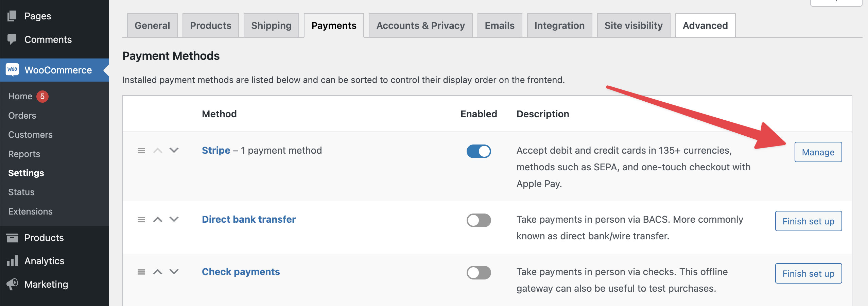868x306 pixels.
Task: Switch to the Shipping settings tab
Action: pos(271,26)
